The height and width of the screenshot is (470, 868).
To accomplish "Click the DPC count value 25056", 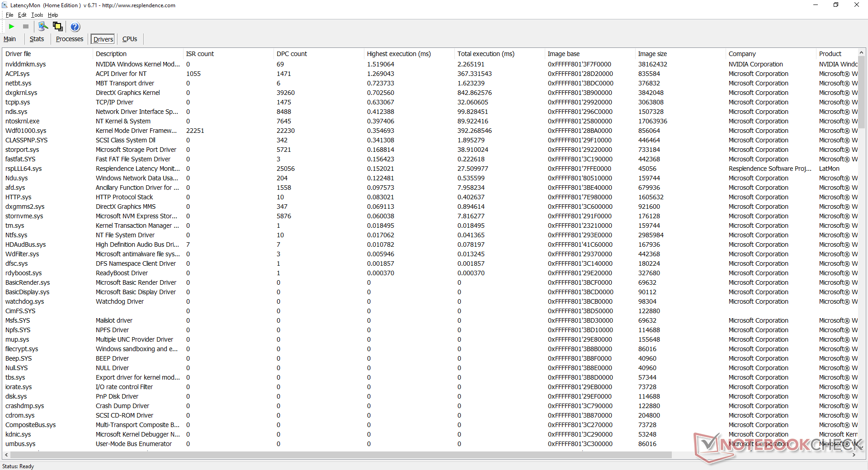I will coord(286,169).
